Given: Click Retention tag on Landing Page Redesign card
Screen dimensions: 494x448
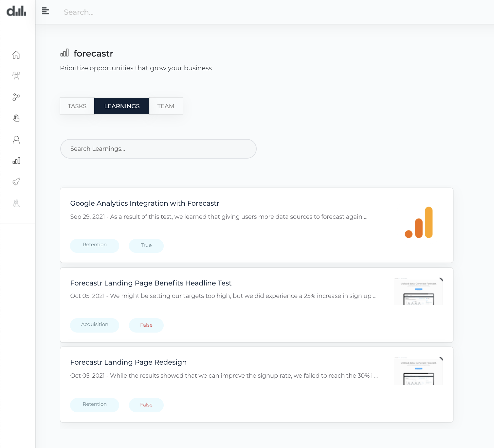Looking at the screenshot, I should click(95, 405).
